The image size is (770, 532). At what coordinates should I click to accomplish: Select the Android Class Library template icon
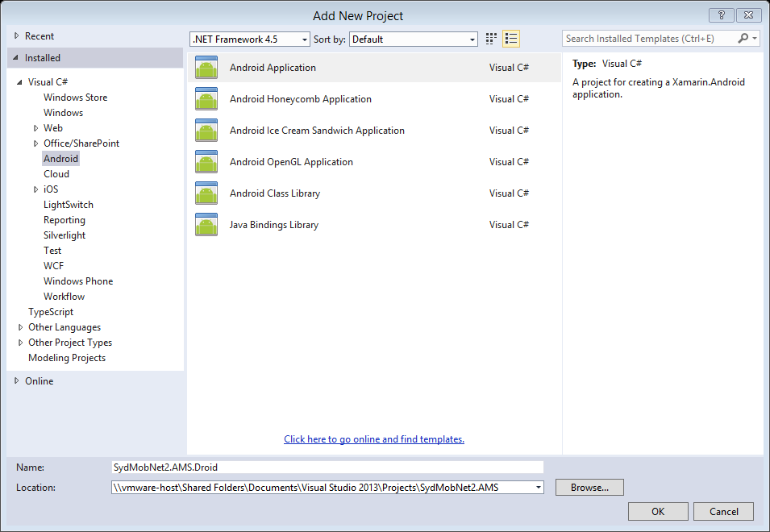(x=206, y=193)
